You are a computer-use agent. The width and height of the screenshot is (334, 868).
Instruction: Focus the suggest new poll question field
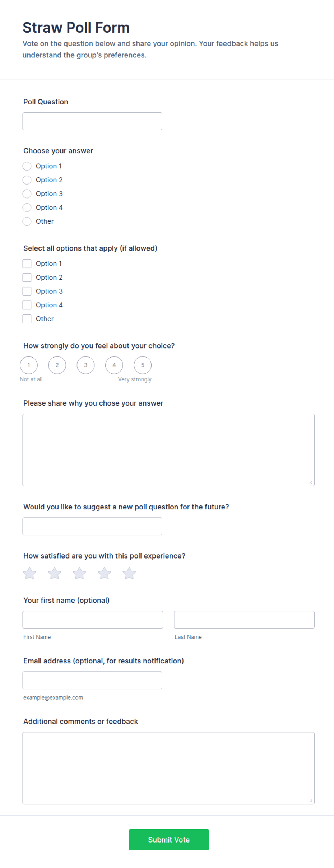pyautogui.click(x=92, y=526)
